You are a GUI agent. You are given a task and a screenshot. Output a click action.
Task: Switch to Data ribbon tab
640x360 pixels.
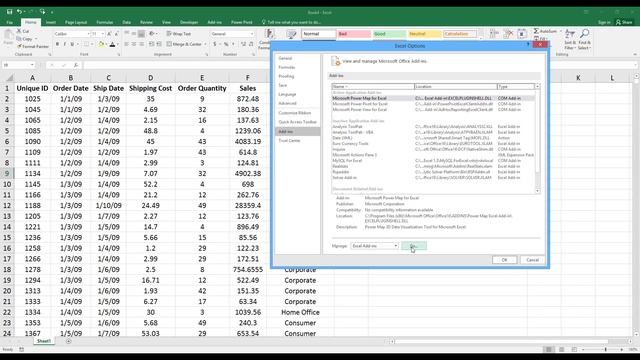[x=127, y=22]
